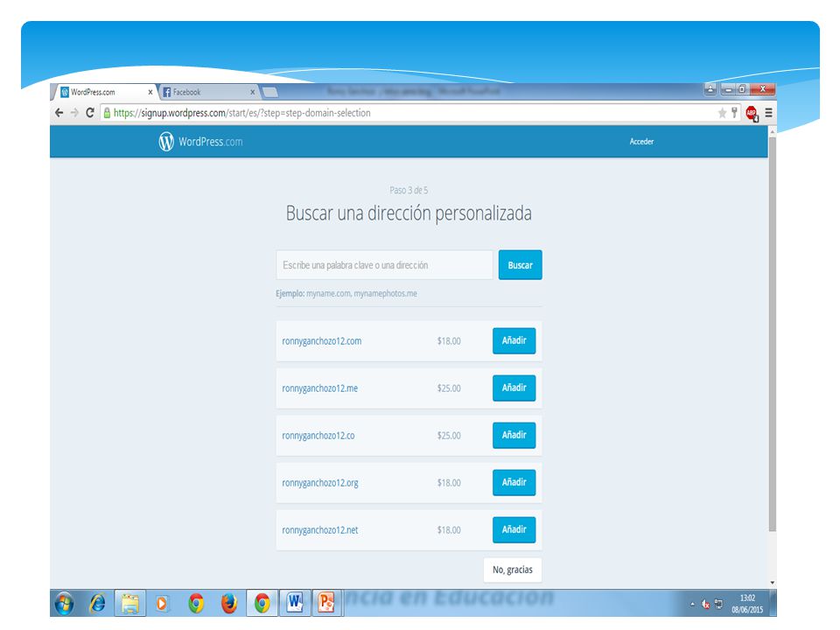The width and height of the screenshot is (840, 630).
Task: Show hidden system tray icons
Action: coord(692,605)
